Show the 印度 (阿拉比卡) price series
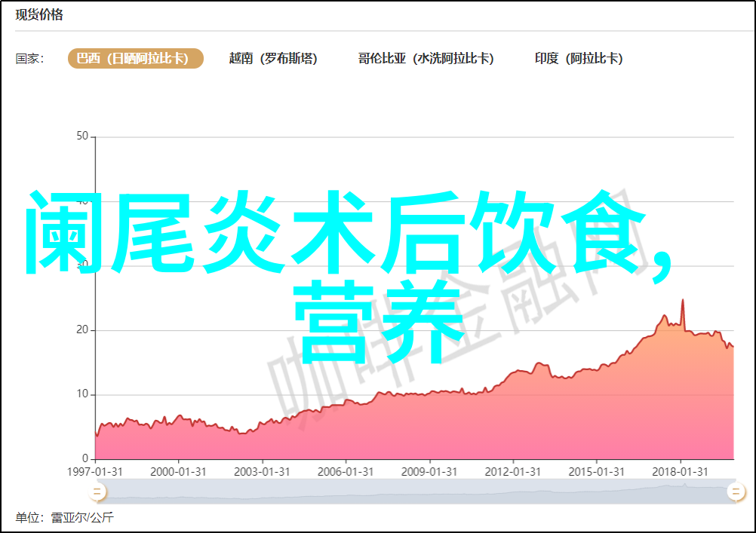The image size is (756, 533). click(579, 59)
